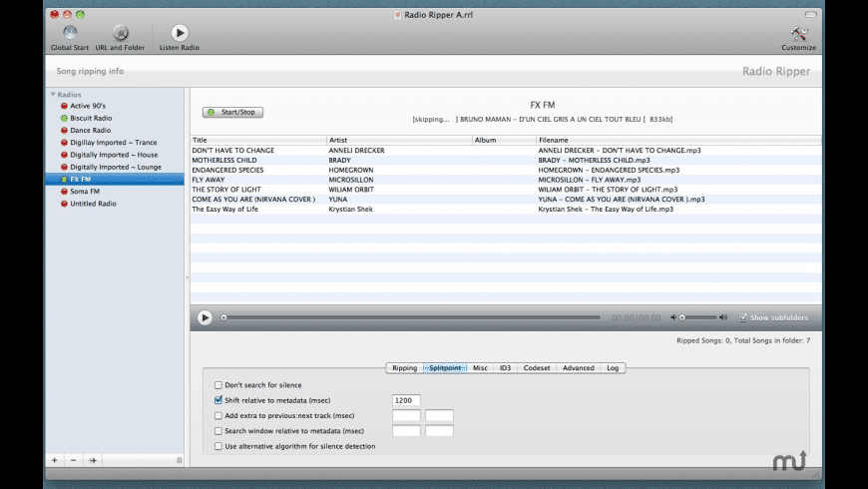Screen dimensions: 868x489
Task: Open the Customize toolbar icon
Action: pyautogui.click(x=798, y=33)
